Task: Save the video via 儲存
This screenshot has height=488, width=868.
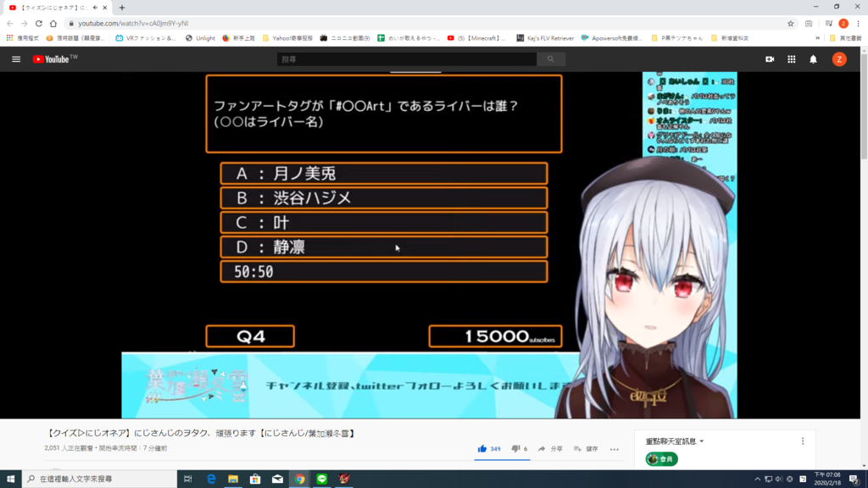Action: click(586, 449)
